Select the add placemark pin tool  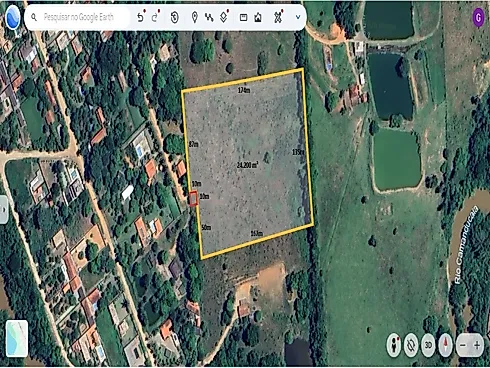tap(195, 17)
